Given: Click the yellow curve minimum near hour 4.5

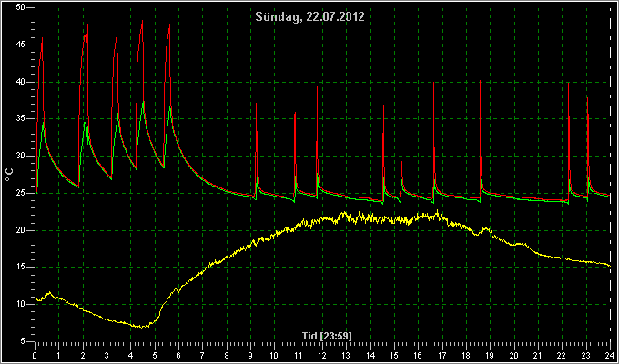Looking at the screenshot, I should tap(142, 327).
